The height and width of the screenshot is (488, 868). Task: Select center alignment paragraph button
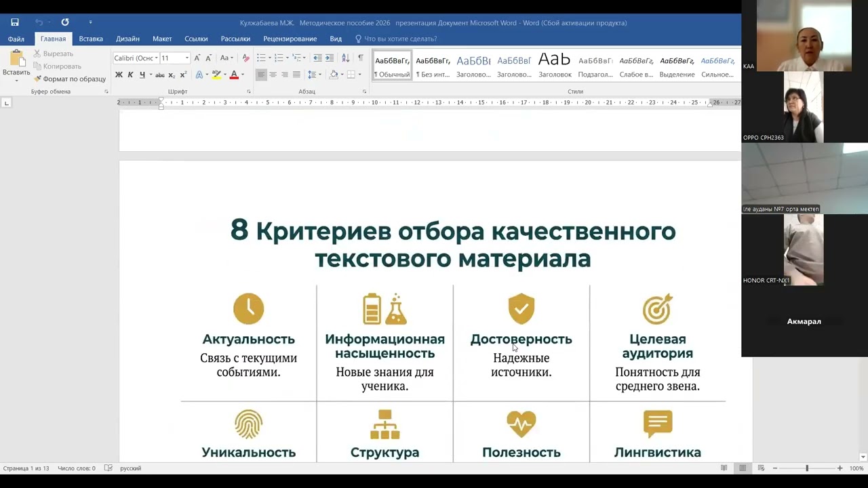[x=273, y=75]
